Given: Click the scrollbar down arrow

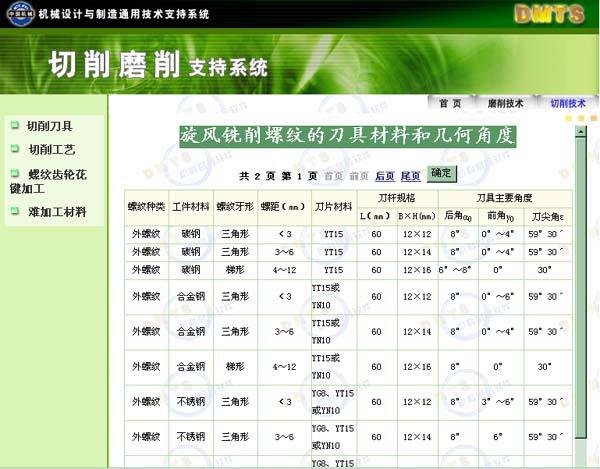Looking at the screenshot, I should (580, 461).
